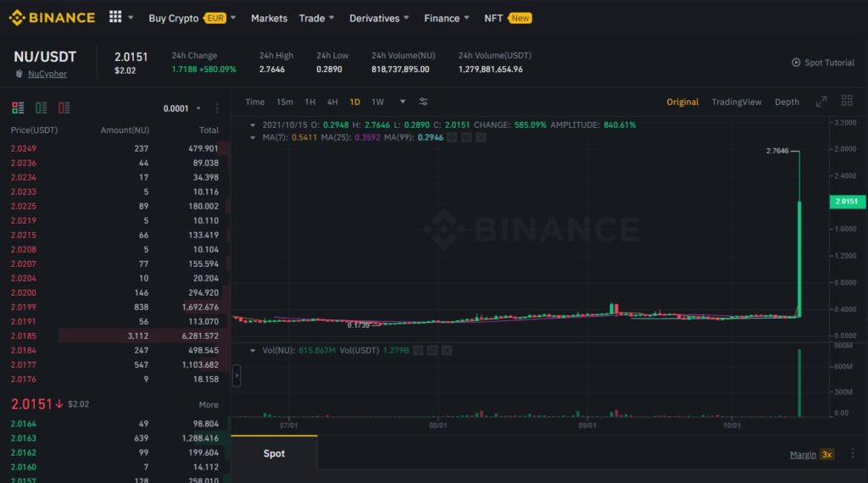Remove the MA indicator with X icon
Viewport: 868px width, 483px height.
pyautogui.click(x=481, y=137)
